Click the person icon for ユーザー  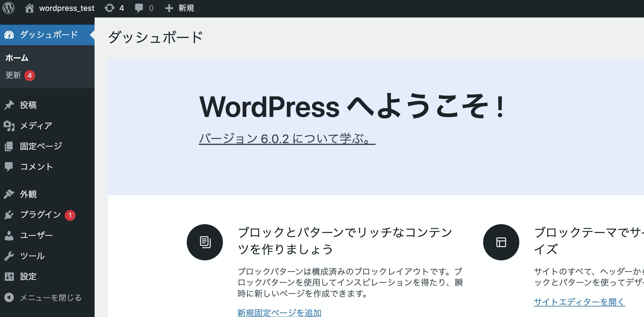(9, 235)
